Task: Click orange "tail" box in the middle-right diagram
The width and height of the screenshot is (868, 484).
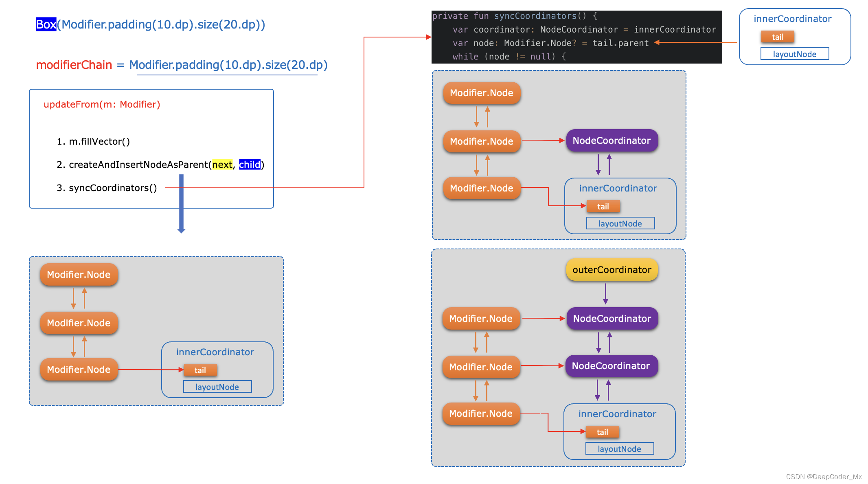Action: click(x=603, y=207)
